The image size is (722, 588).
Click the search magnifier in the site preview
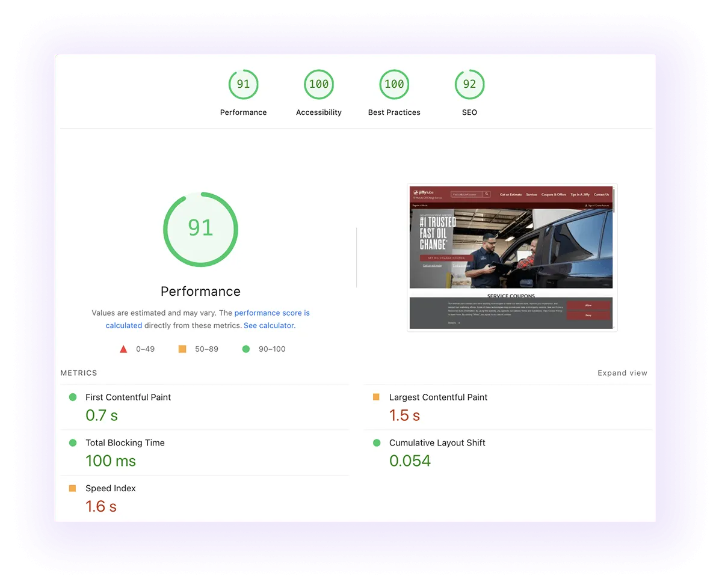coord(486,194)
